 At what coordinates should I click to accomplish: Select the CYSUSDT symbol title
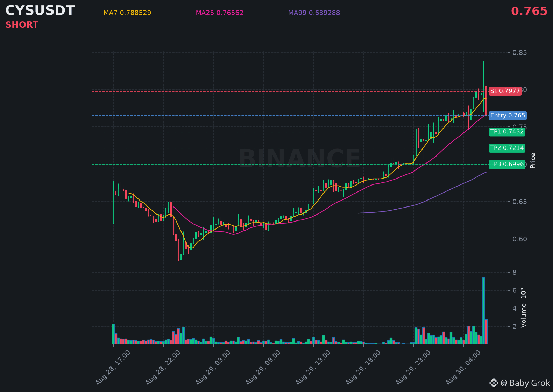pos(40,11)
